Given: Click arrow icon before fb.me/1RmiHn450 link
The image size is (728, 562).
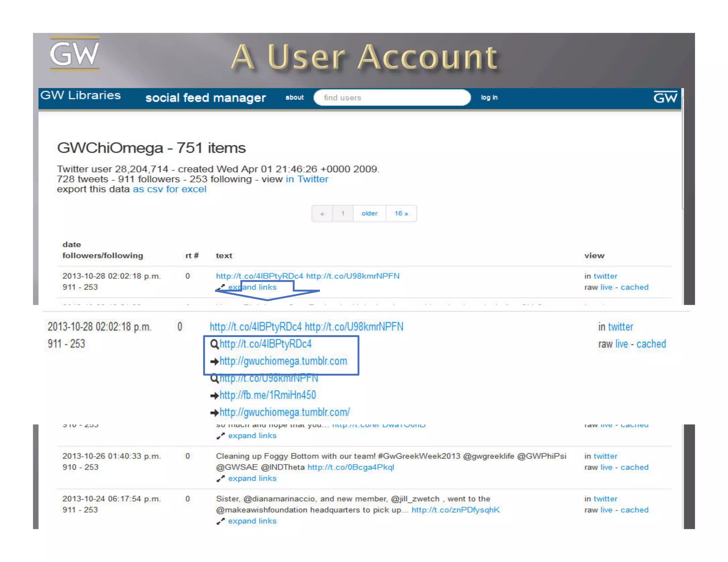Looking at the screenshot, I should [214, 395].
